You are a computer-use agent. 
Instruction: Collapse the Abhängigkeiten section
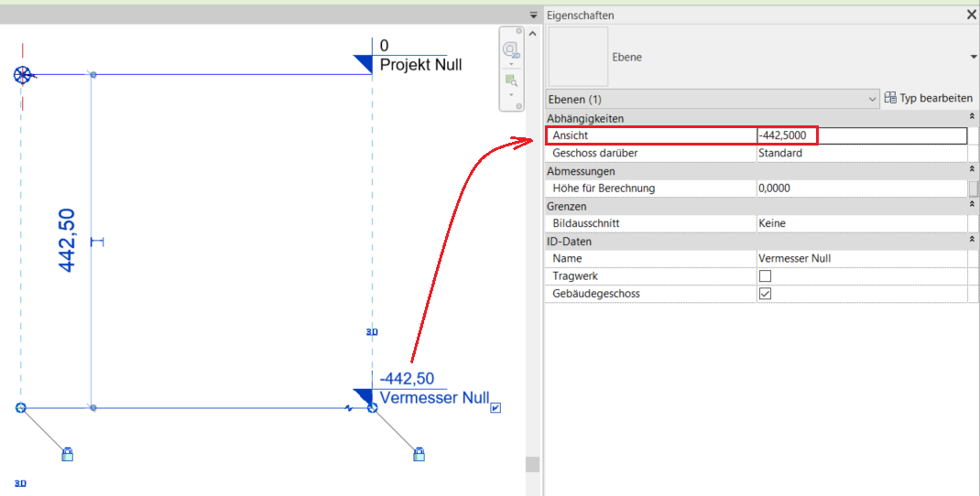[x=971, y=118]
